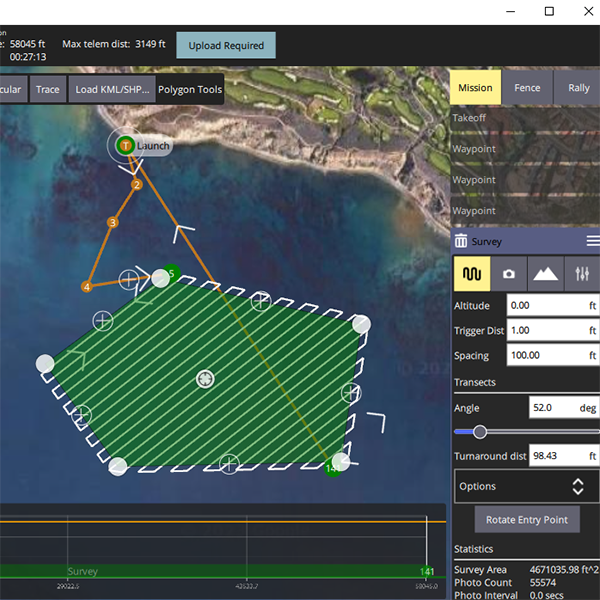Image resolution: width=600 pixels, height=600 pixels.
Task: Open the terrain following tab
Action: [x=545, y=273]
